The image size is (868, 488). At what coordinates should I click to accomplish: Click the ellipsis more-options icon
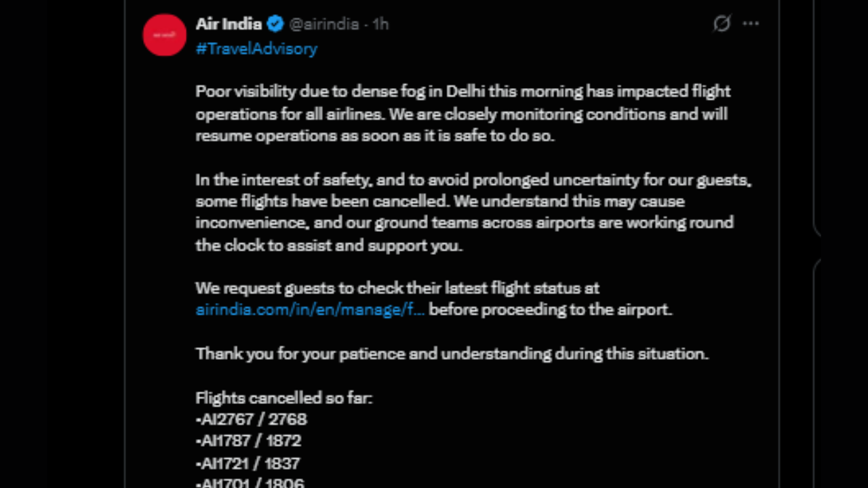click(x=751, y=24)
